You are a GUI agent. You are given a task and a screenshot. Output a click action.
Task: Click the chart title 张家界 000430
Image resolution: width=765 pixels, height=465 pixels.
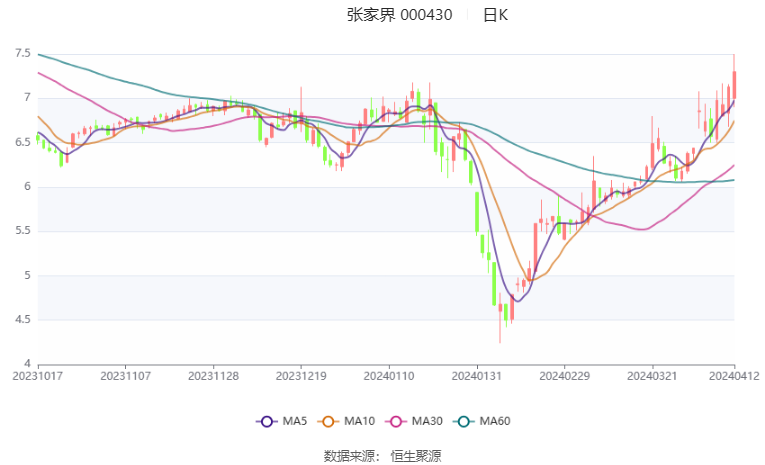399,15
